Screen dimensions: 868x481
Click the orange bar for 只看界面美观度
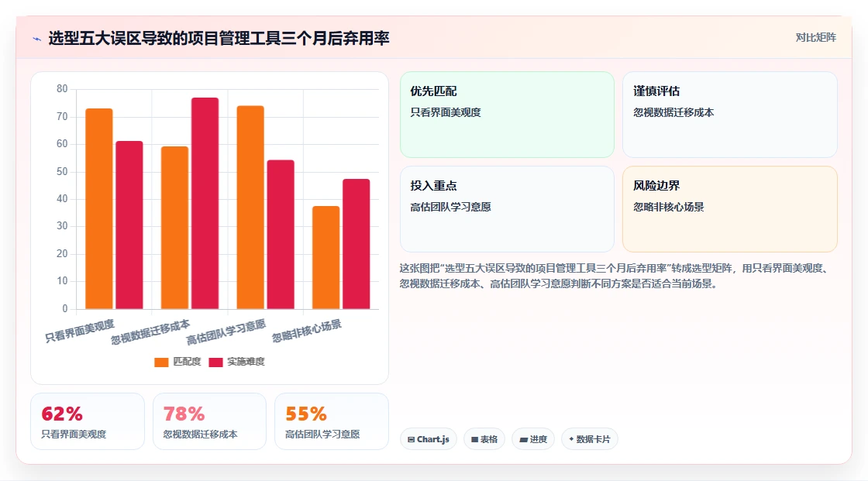99,208
